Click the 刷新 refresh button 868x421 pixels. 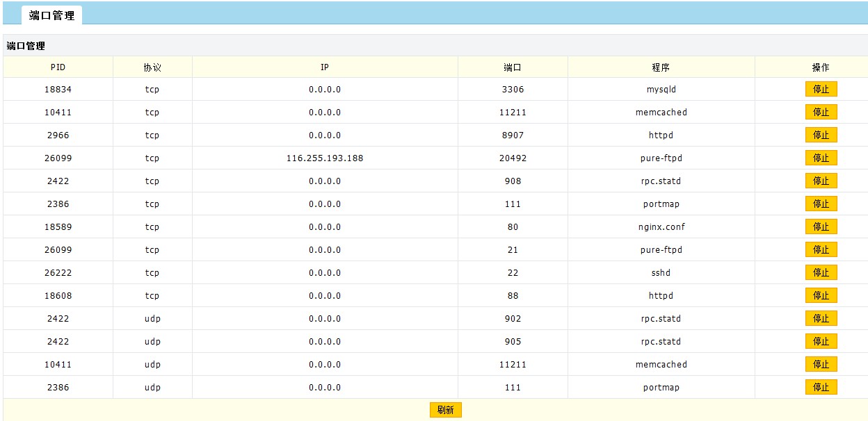tap(445, 410)
